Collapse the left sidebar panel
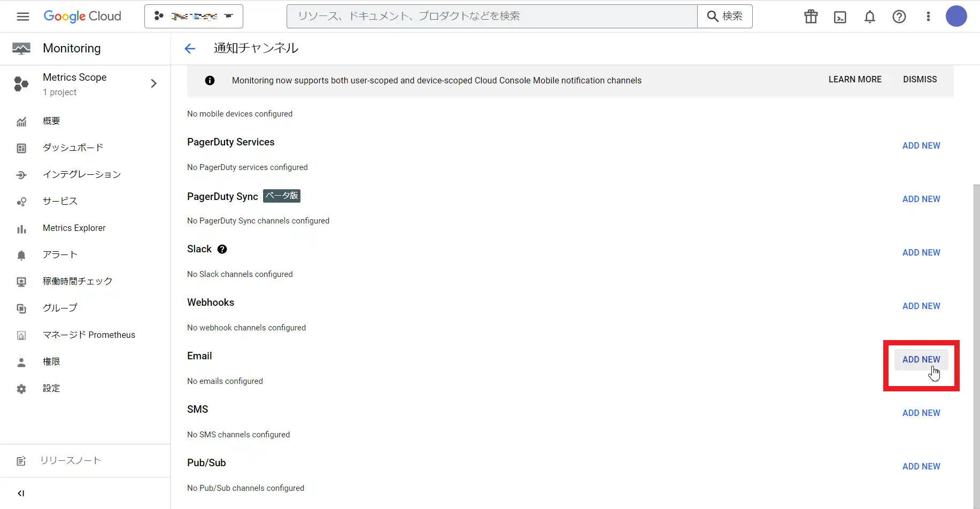Screen dimensions: 980x509 (x=21, y=493)
